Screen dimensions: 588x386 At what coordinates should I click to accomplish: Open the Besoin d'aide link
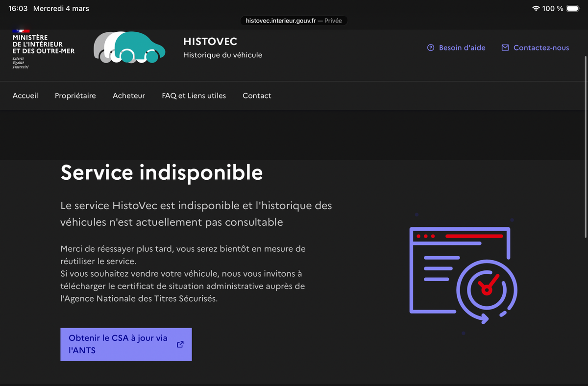point(462,48)
